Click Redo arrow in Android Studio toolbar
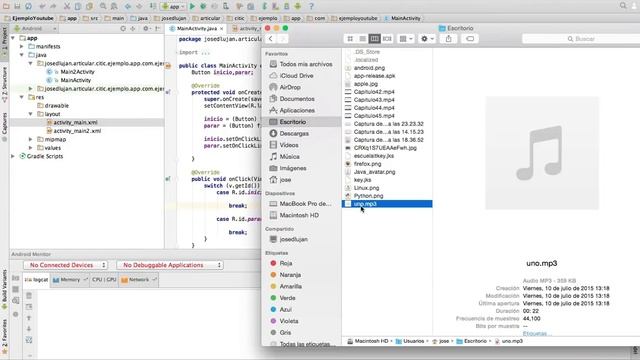 53,6
